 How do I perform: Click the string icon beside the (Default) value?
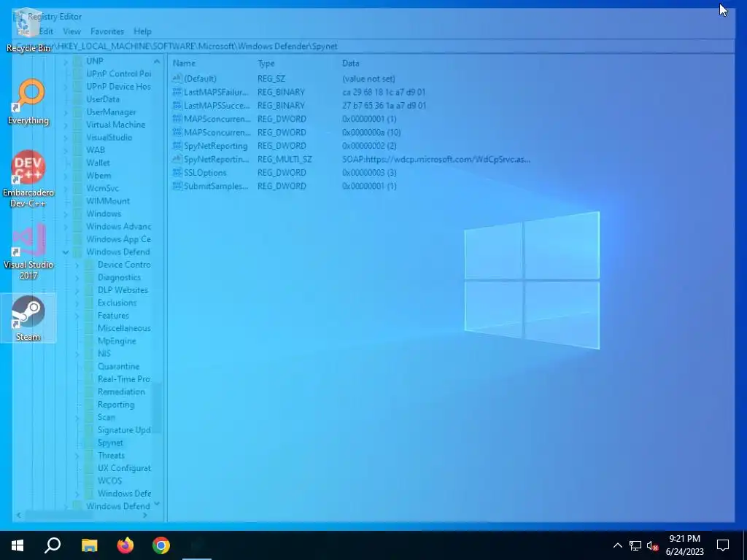pyautogui.click(x=177, y=79)
